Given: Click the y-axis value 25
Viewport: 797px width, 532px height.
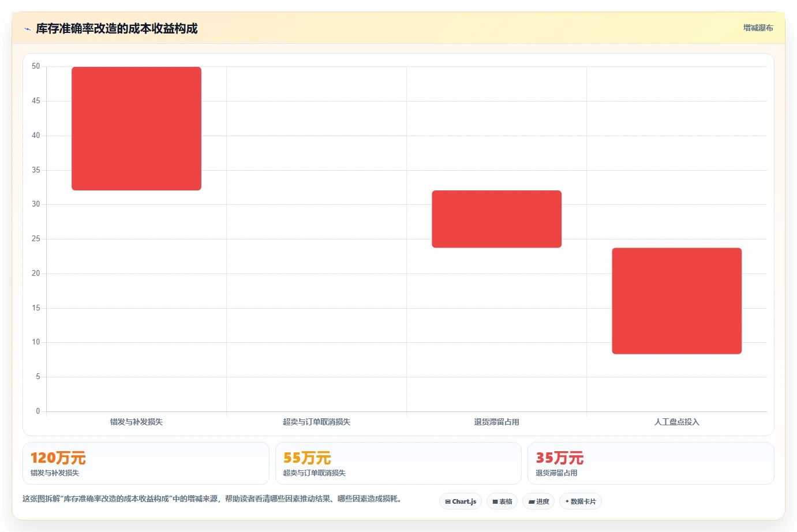Looking at the screenshot, I should tap(36, 239).
